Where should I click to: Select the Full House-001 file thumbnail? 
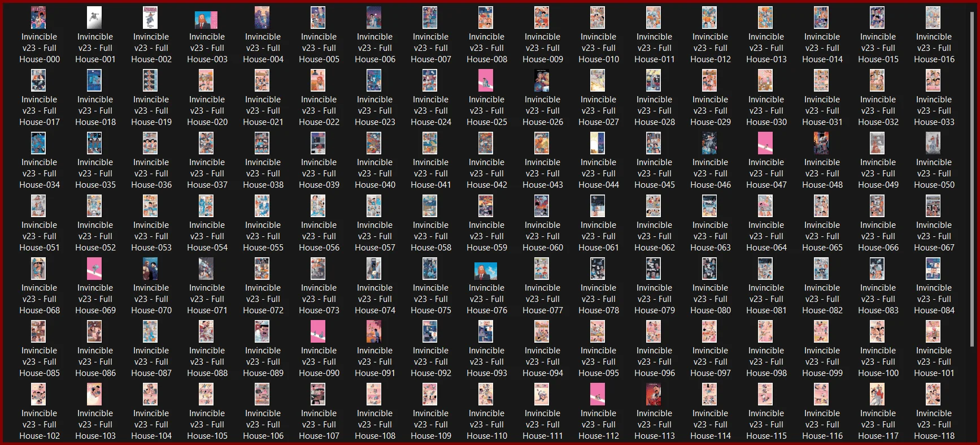[x=94, y=18]
